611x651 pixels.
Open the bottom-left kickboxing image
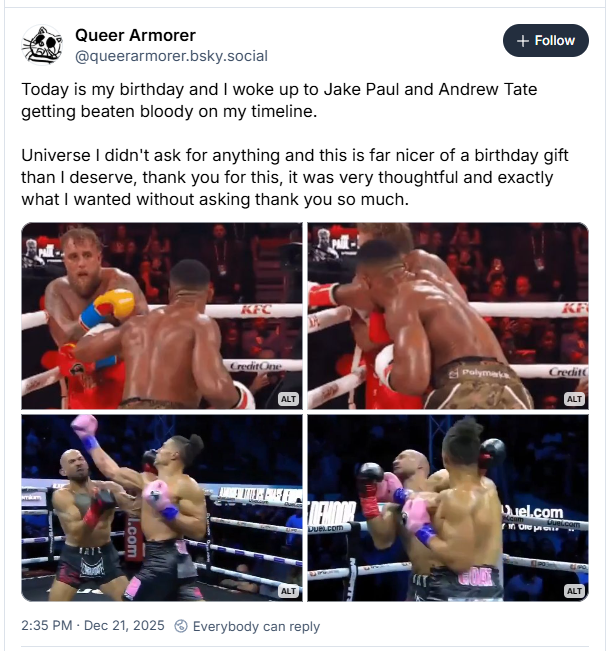click(x=162, y=508)
